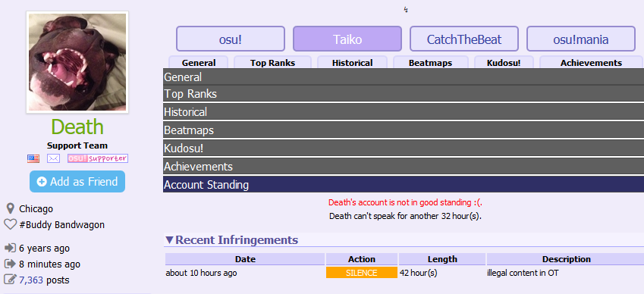Click the '6 years ago' join text
The image size is (644, 294).
pos(44,249)
